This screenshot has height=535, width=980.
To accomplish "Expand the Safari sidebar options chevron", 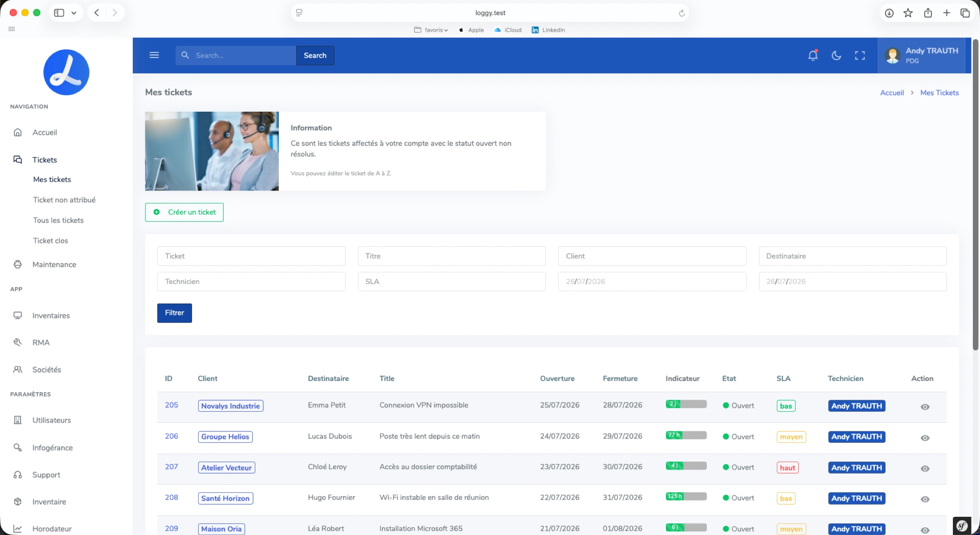I will coord(74,13).
